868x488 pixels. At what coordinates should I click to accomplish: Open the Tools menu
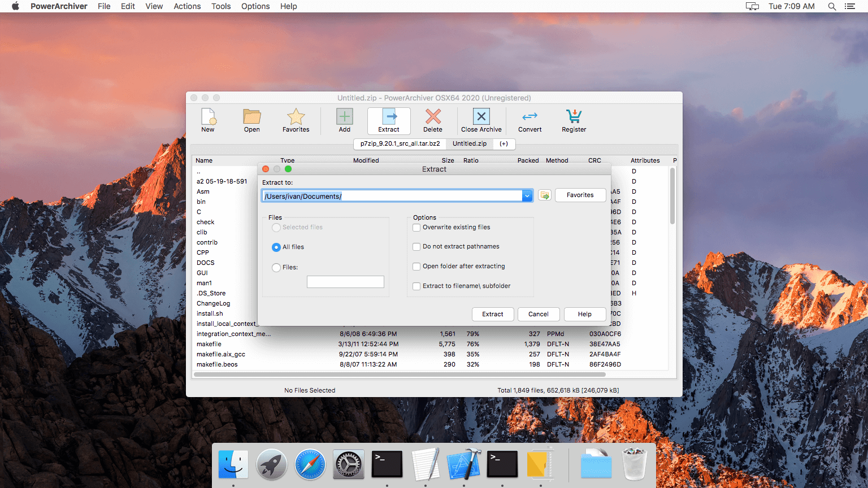click(x=221, y=6)
